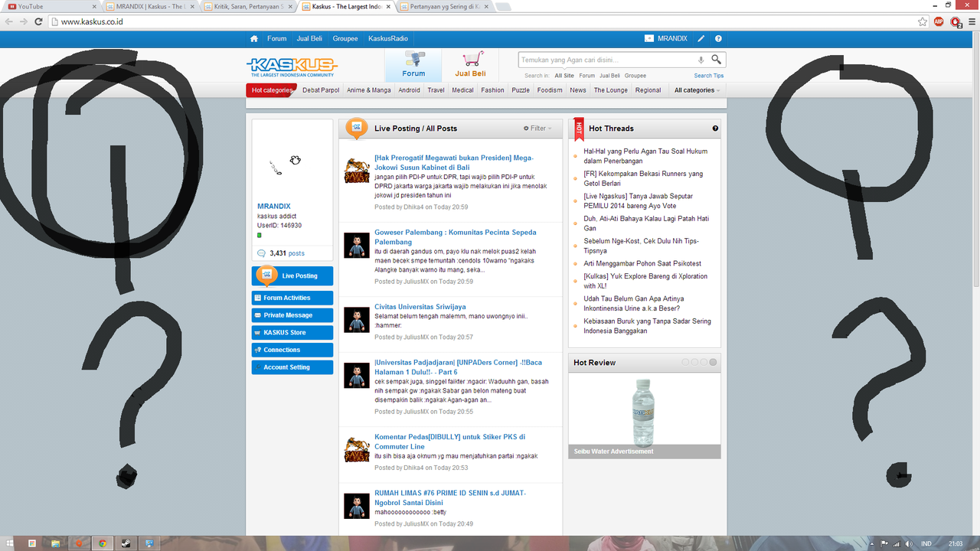Open Steam from the taskbar
This screenshot has height=551, width=980.
tap(126, 543)
